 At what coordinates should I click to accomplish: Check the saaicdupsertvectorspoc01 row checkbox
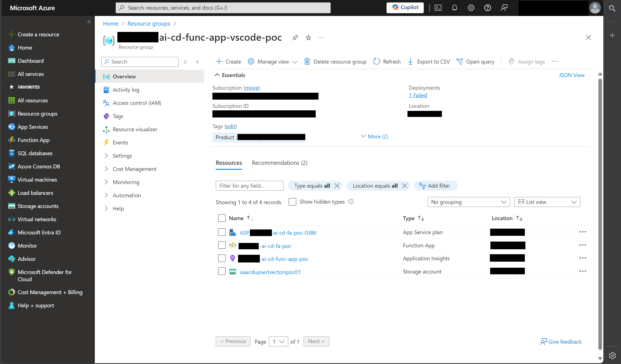coord(222,271)
